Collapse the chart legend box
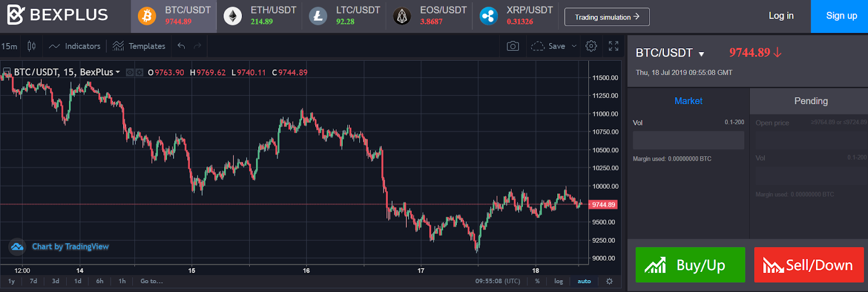The width and height of the screenshot is (868, 292). pos(7,72)
